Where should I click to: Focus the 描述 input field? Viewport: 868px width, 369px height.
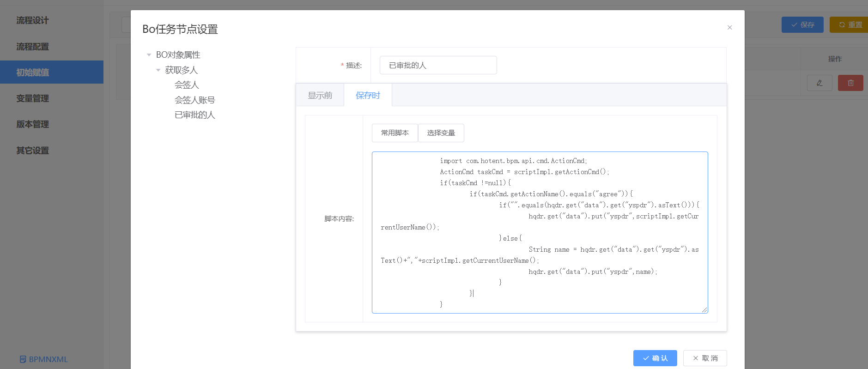(438, 65)
